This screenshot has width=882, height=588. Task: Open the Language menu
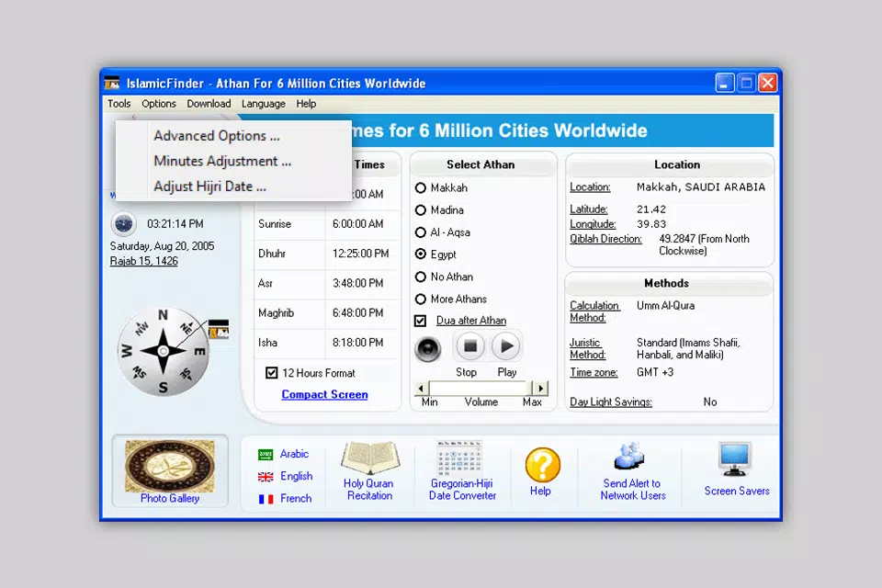click(264, 104)
